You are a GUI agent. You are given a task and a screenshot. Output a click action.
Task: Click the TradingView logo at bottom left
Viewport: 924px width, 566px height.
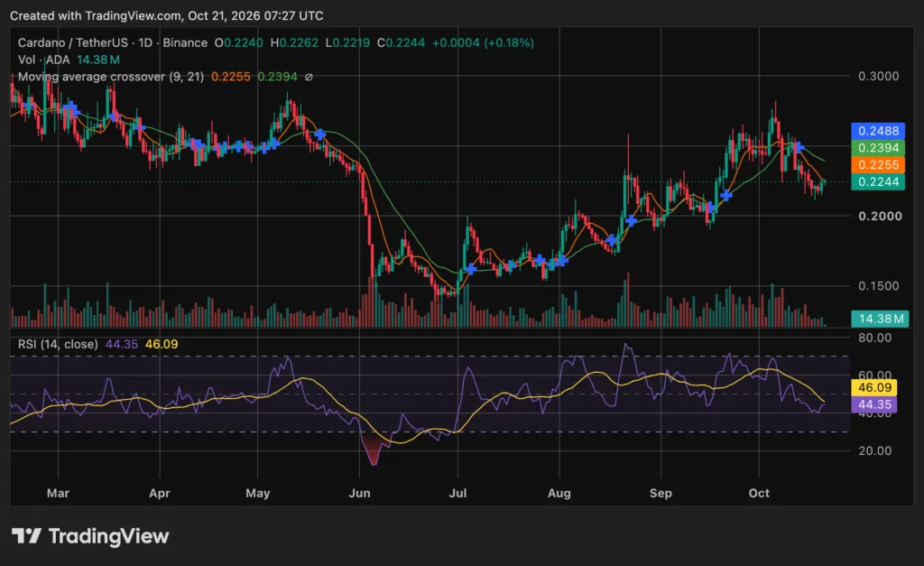[90, 536]
